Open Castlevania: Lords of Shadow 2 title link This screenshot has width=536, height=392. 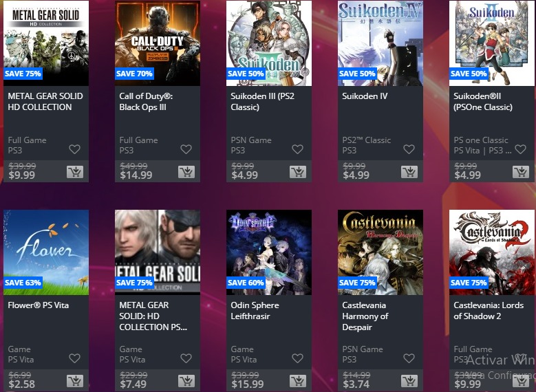489,311
